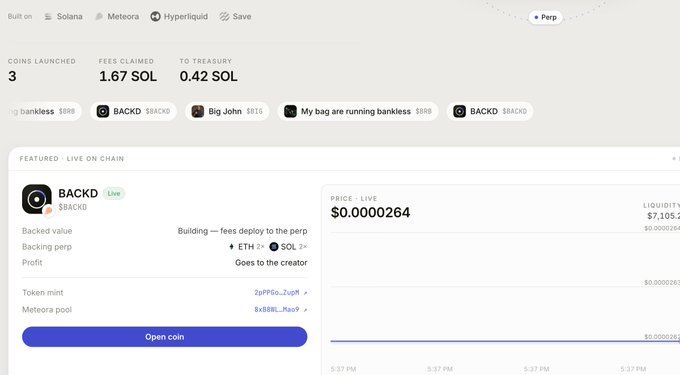Click the PRICE · LIVE label
Viewport: 680px width, 375px height.
point(354,199)
